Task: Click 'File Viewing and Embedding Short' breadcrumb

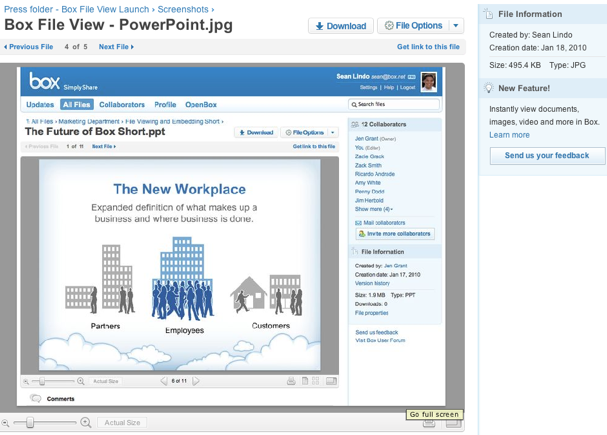Action: (x=172, y=122)
